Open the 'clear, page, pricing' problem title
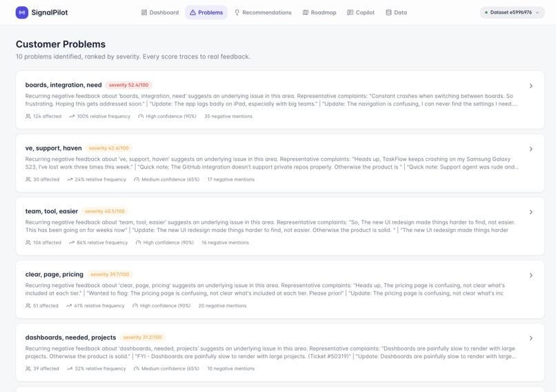Image resolution: width=556 pixels, height=392 pixels. pos(54,275)
